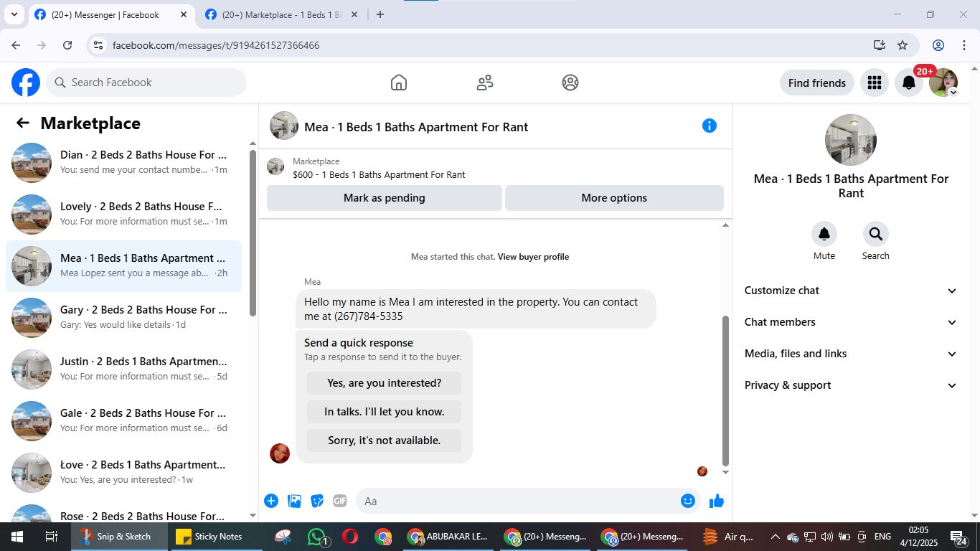Image resolution: width=980 pixels, height=551 pixels.
Task: Open Justin 2 Beds 1 Baths conversation
Action: (x=123, y=369)
